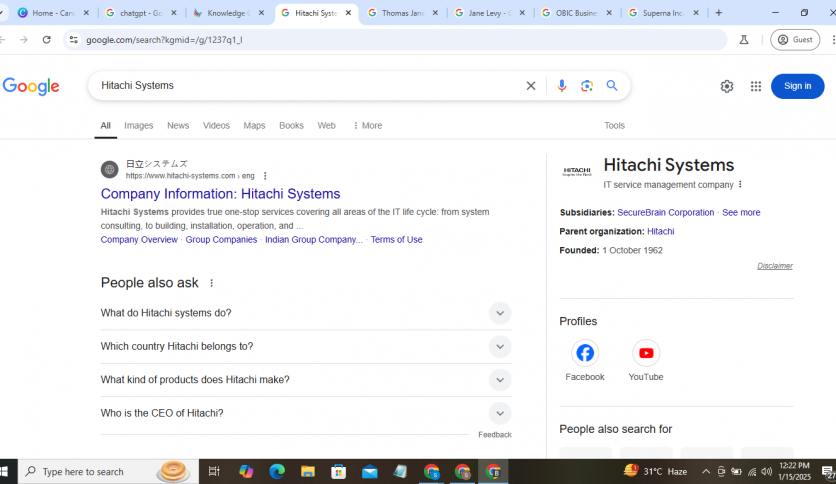Expand "What kind of products does Hitachi make?"
The width and height of the screenshot is (836, 484).
[x=306, y=380]
